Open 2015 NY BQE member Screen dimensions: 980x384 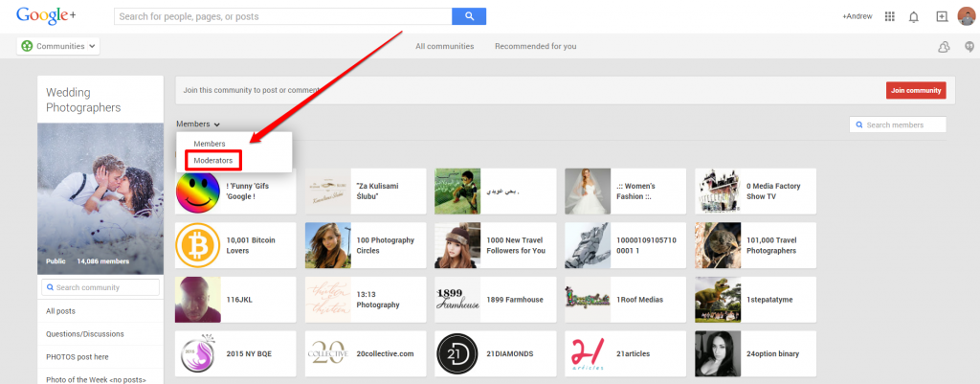pos(235,353)
